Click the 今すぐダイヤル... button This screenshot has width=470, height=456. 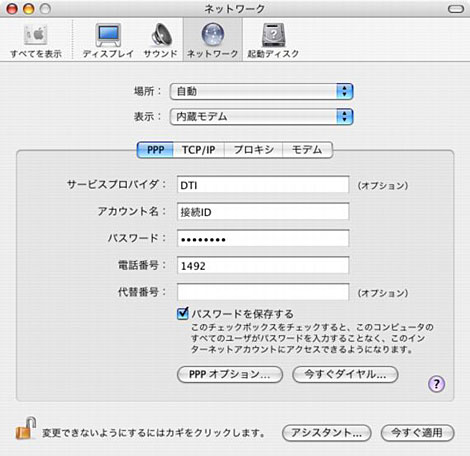pyautogui.click(x=345, y=375)
